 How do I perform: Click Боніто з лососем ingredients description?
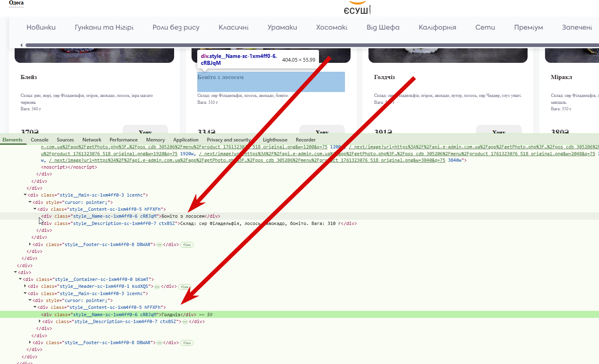tap(243, 96)
